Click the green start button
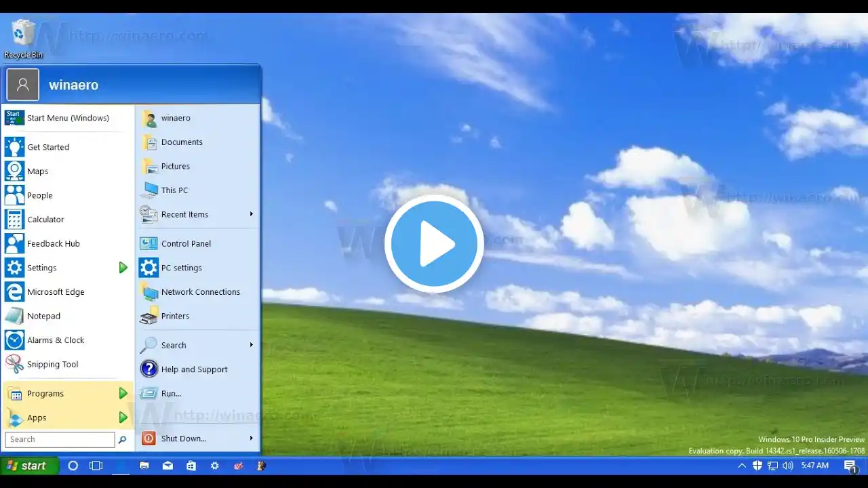The width and height of the screenshot is (868, 488). point(30,466)
